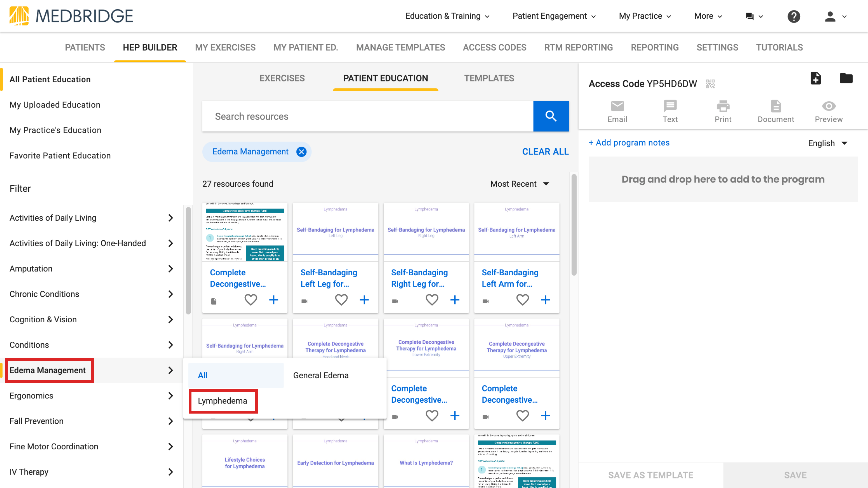Click Add program notes link
Screen dimensions: 868x488
coord(629,143)
